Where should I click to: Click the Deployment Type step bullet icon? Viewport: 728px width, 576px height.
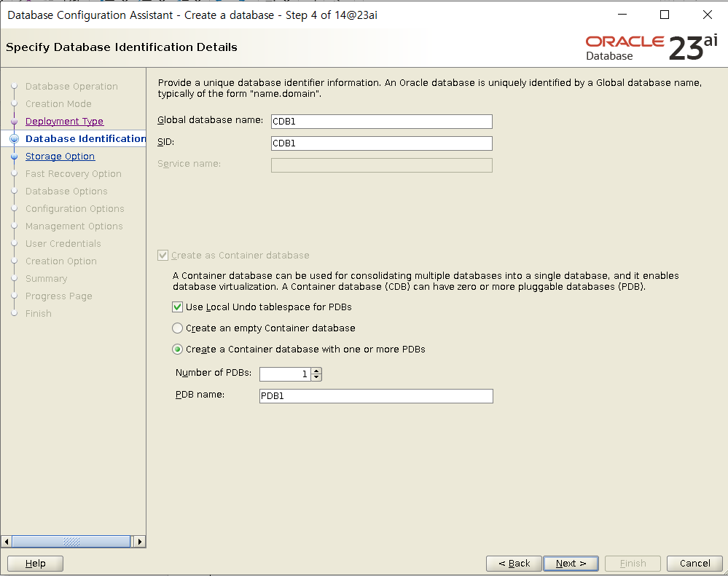click(x=14, y=121)
